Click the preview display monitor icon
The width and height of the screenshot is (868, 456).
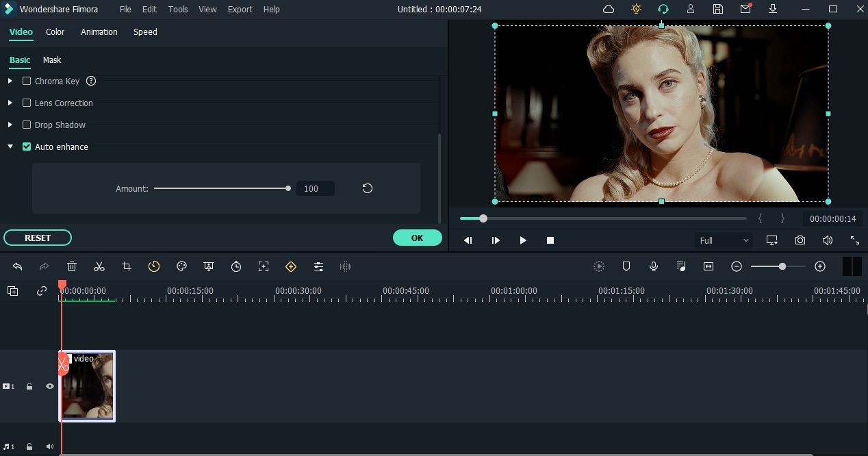(772, 240)
